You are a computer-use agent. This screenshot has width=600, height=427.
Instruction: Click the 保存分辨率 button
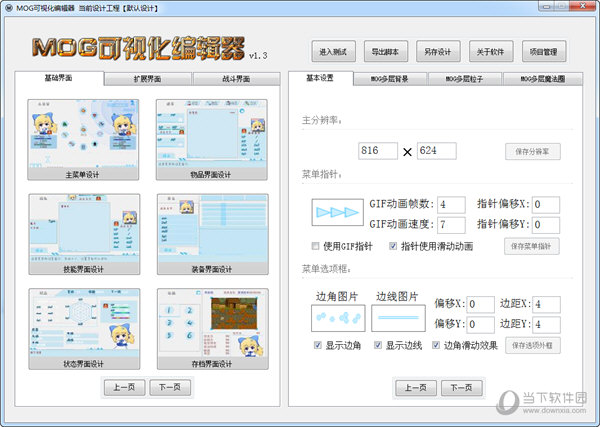(x=533, y=152)
